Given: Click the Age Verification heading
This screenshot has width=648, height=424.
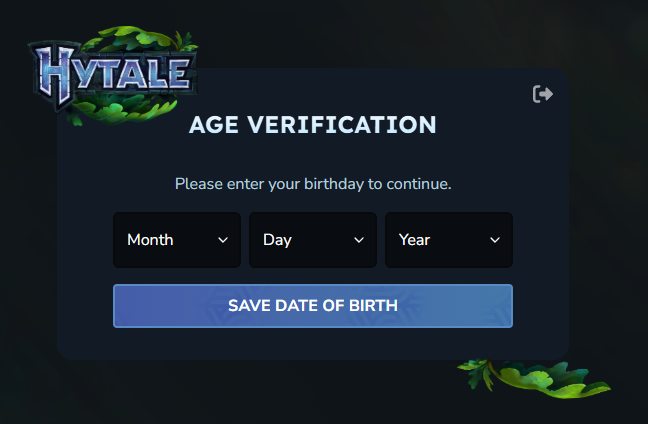Looking at the screenshot, I should [x=313, y=125].
